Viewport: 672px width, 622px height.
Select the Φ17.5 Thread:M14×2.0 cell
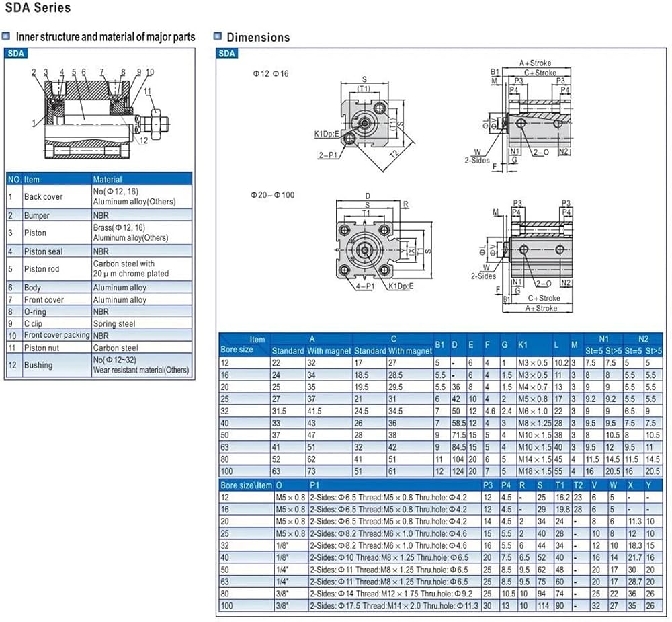click(394, 606)
